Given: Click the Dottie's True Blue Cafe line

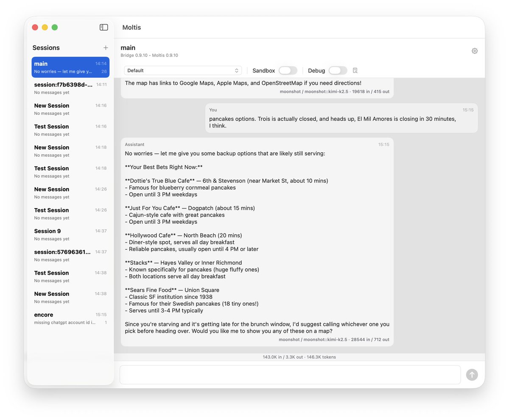Looking at the screenshot, I should pos(227,181).
